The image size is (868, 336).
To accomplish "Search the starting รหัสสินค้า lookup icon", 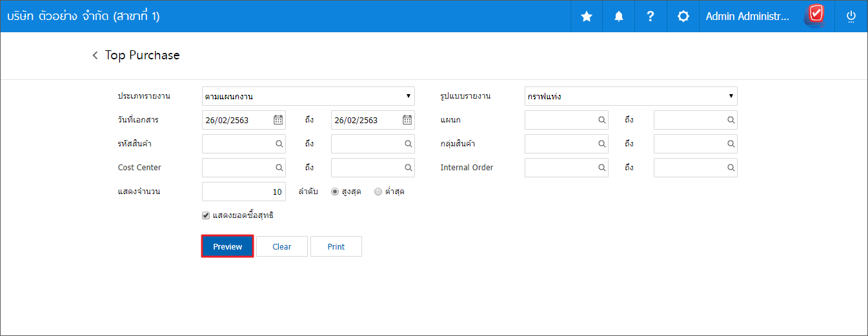I will pos(279,144).
